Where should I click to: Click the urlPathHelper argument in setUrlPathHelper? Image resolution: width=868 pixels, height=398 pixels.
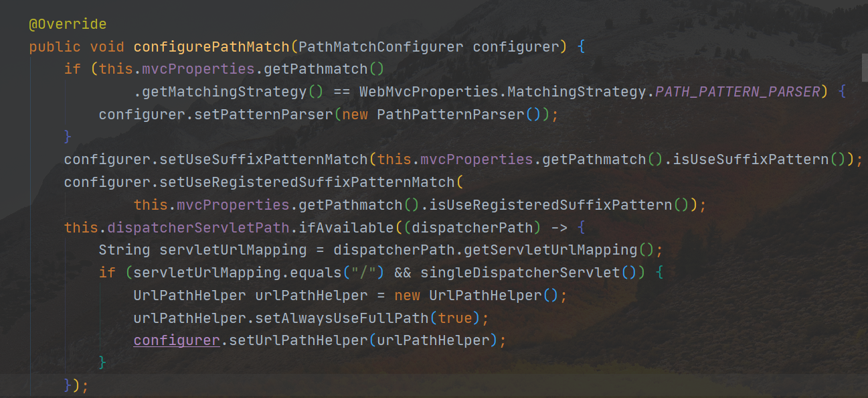433,341
